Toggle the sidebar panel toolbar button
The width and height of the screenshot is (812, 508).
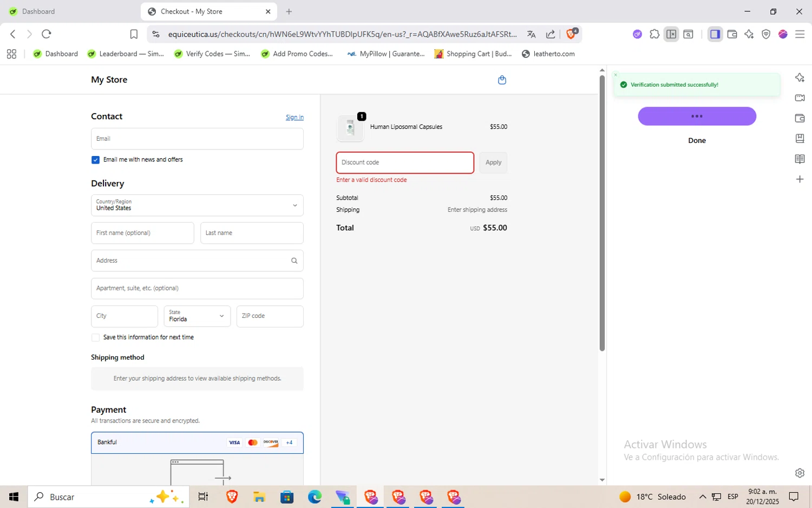click(715, 34)
